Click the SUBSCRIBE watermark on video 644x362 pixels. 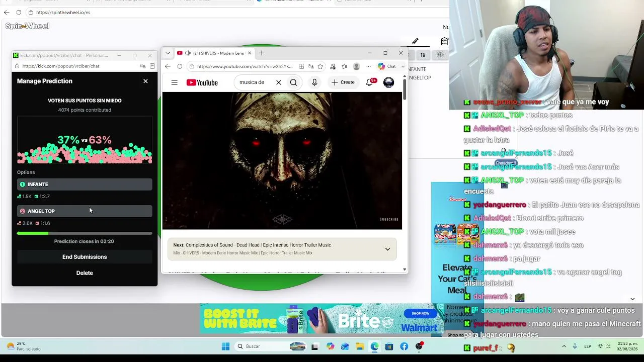[389, 219]
